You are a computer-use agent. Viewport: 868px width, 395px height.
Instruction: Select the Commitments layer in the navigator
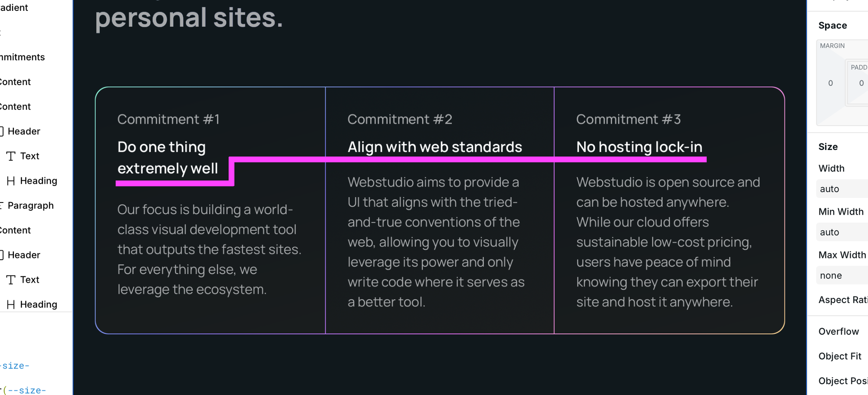coord(22,57)
